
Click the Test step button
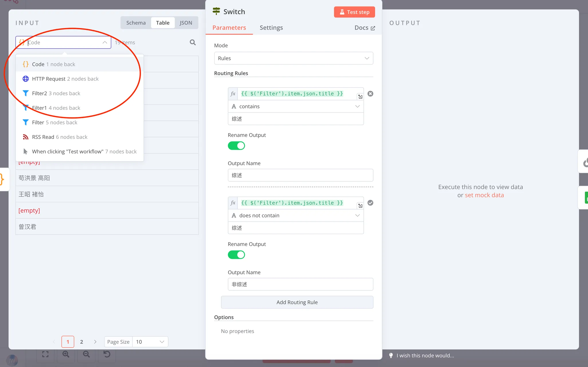pyautogui.click(x=354, y=12)
